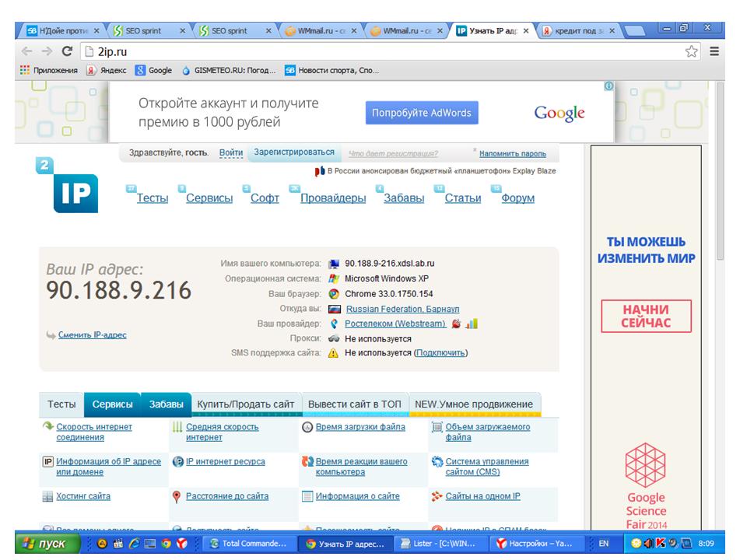
Task: Select the Сервисы tab in the lower panel
Action: [x=112, y=404]
